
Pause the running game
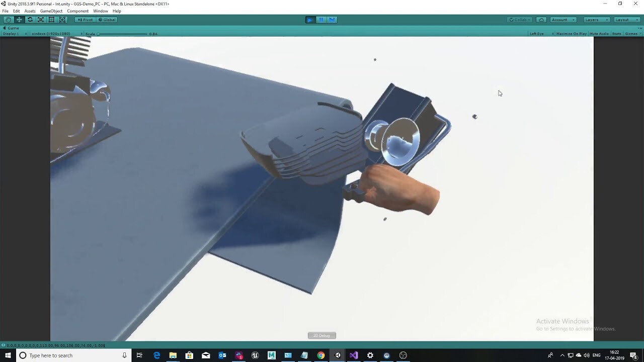[320, 19]
